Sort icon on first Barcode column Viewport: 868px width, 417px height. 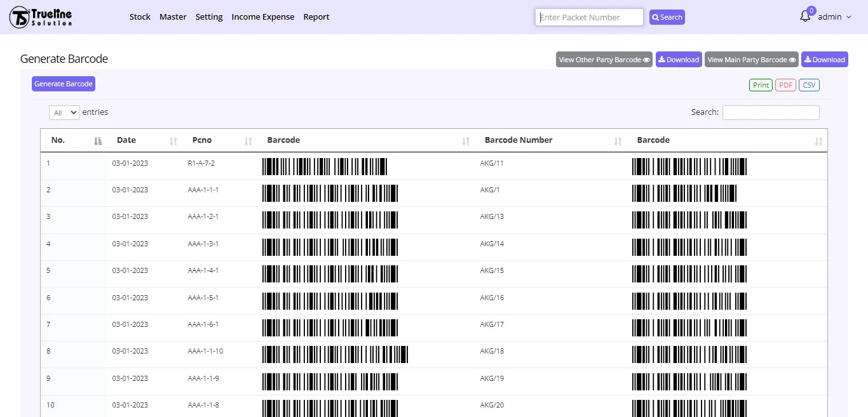[466, 141]
